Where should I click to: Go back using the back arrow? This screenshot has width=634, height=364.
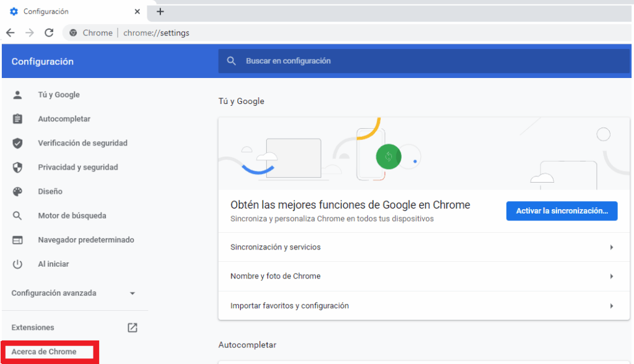click(x=11, y=33)
